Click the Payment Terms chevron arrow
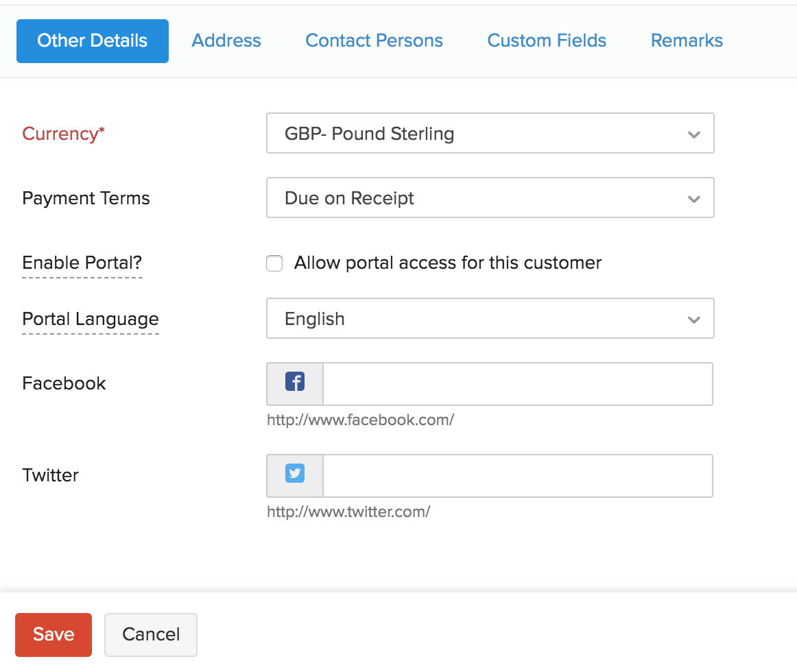Image resolution: width=797 pixels, height=672 pixels. 693,199
